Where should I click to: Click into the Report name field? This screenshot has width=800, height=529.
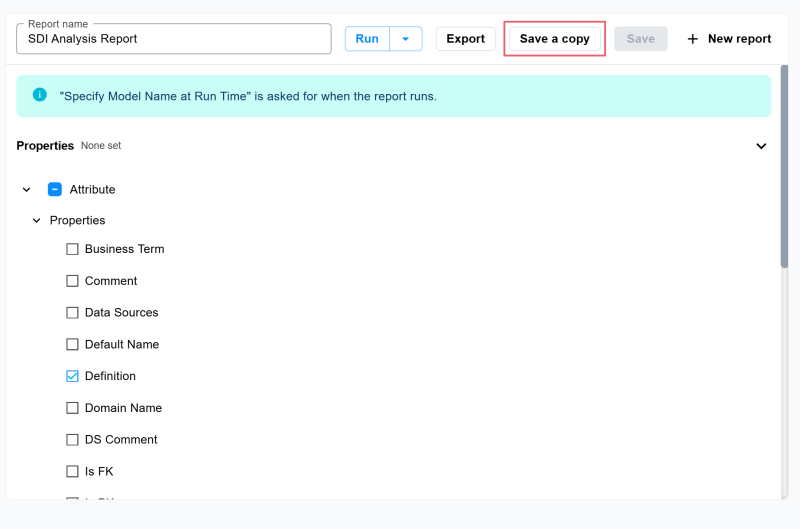[173, 39]
